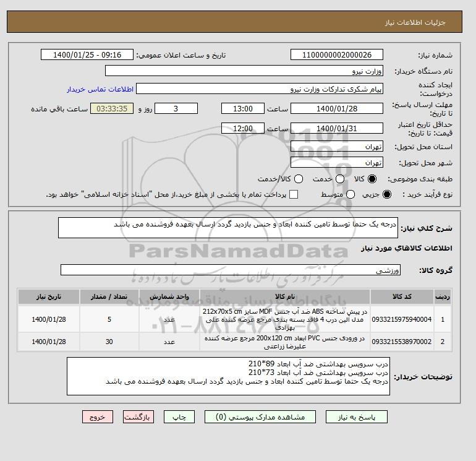Click the buyer organization field وزارت نیرو
476x461 pixels.
244,71
